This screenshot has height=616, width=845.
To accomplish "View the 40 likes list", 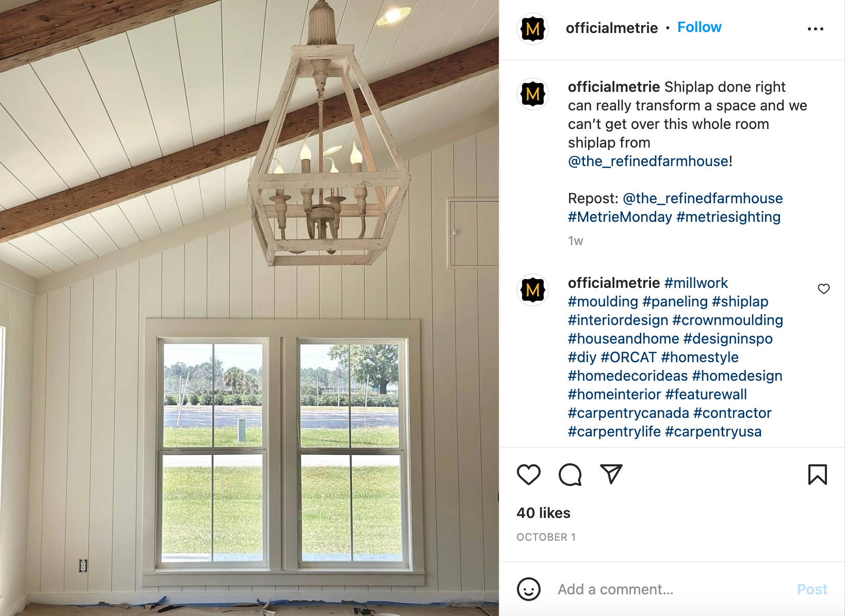I will pyautogui.click(x=543, y=513).
